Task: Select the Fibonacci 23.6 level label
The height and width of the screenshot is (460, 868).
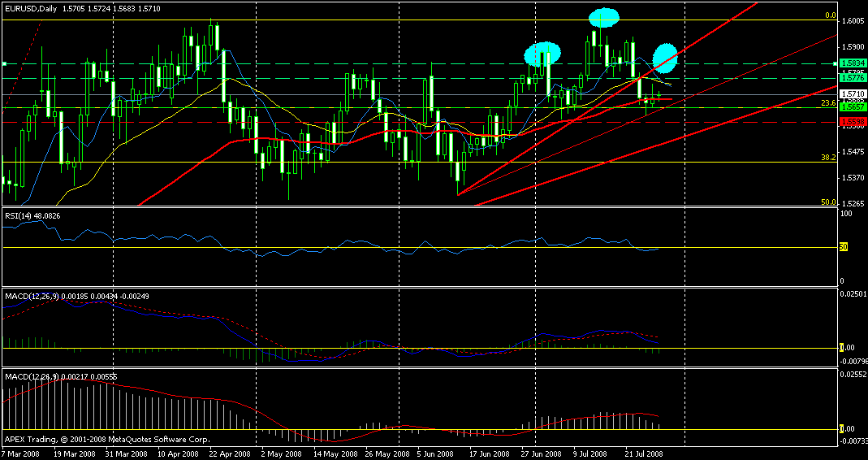Action: point(829,103)
